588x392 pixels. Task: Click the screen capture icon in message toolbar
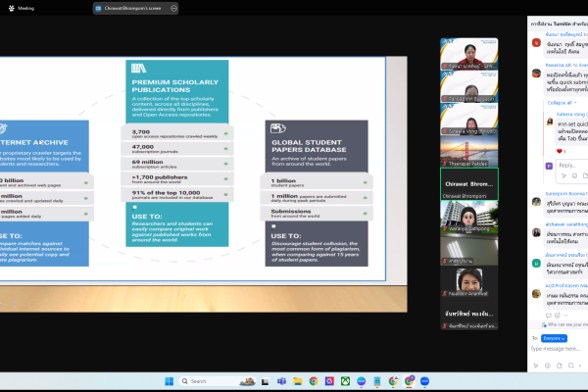pos(570,366)
